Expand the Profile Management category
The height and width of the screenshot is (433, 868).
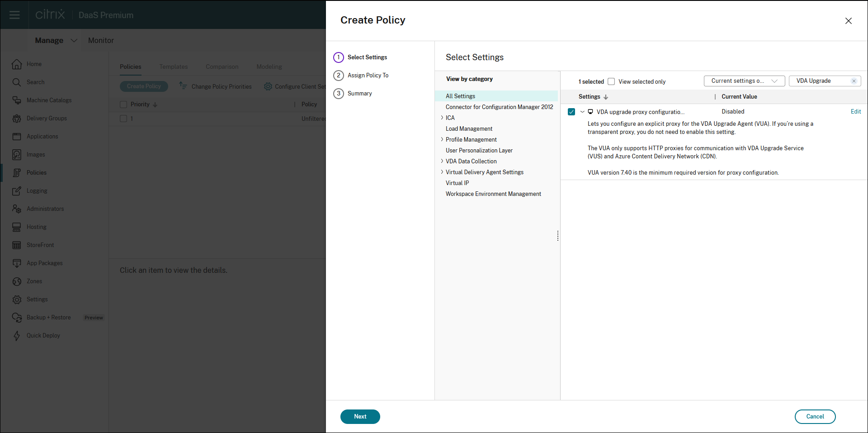tap(442, 139)
